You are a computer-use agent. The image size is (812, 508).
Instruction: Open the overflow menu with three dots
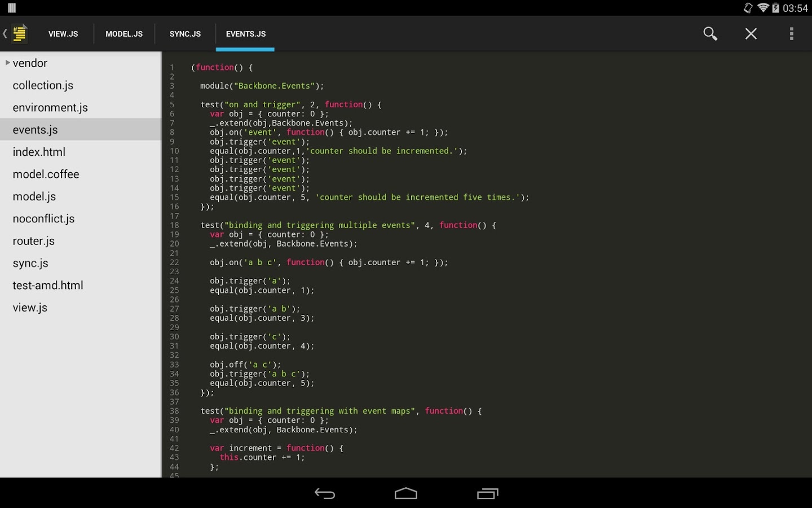point(792,33)
